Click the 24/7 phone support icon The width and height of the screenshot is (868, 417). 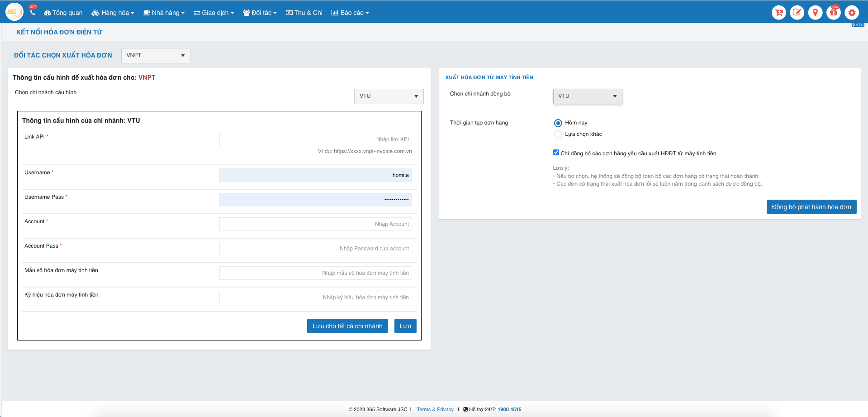click(x=33, y=10)
